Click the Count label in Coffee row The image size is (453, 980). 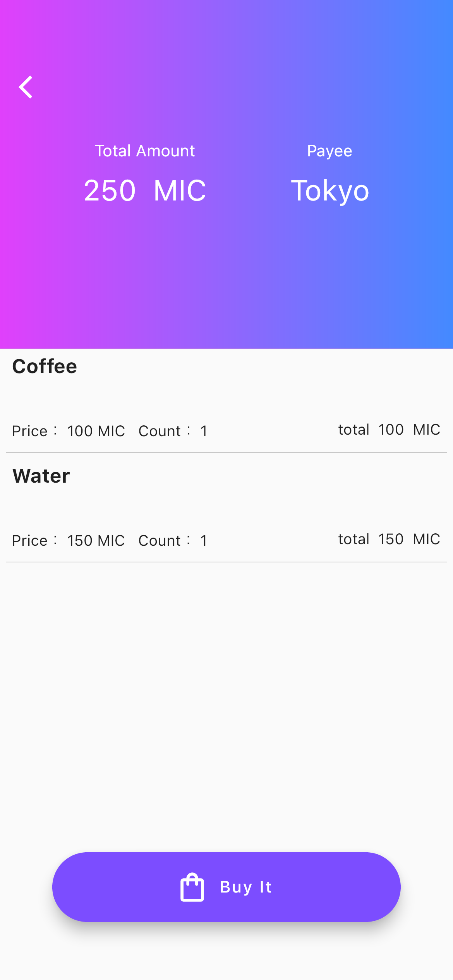[160, 431]
